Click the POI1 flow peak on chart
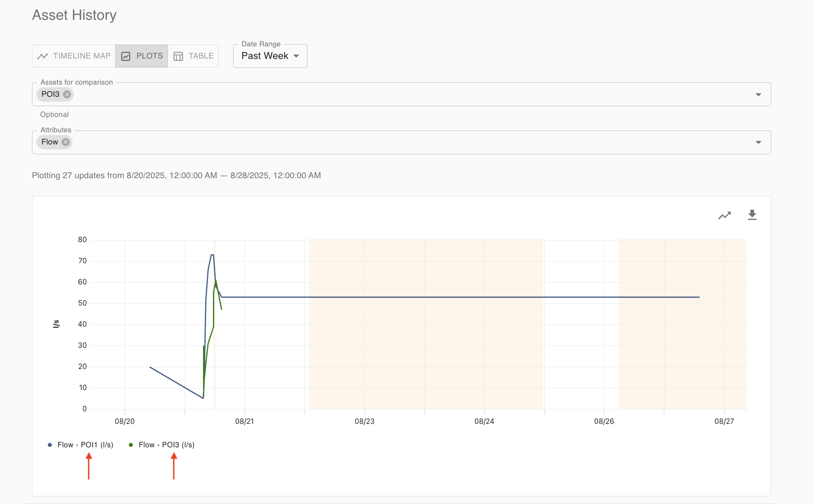 click(x=212, y=255)
